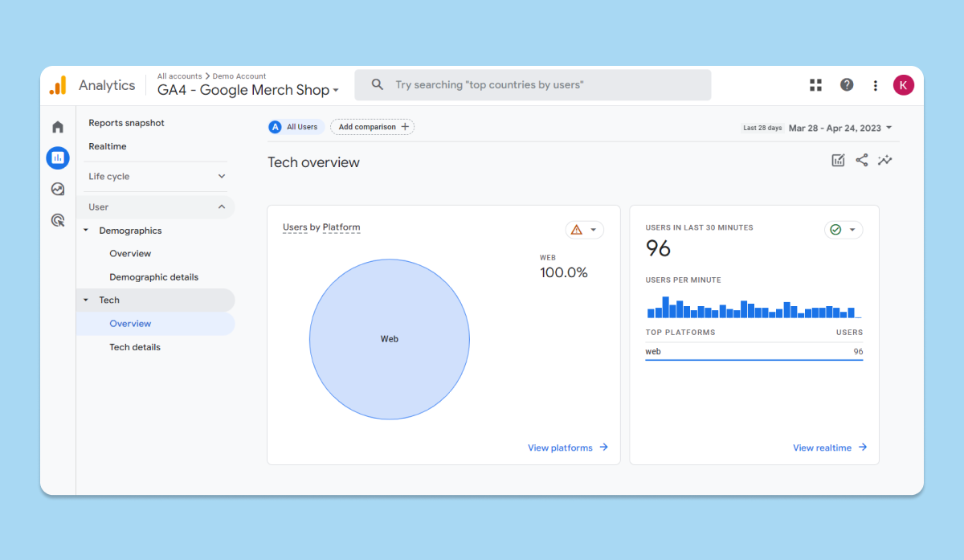Open the property selector dropdown arrow

click(x=336, y=91)
